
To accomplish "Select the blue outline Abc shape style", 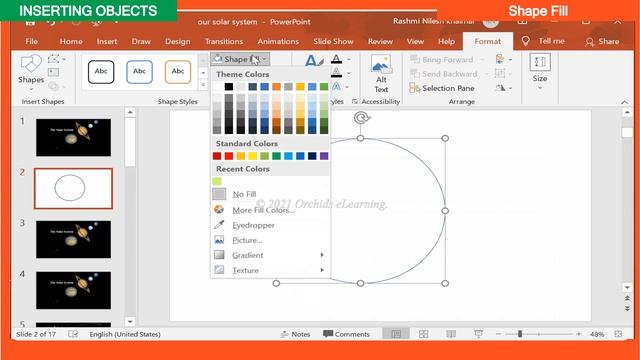I will 139,71.
